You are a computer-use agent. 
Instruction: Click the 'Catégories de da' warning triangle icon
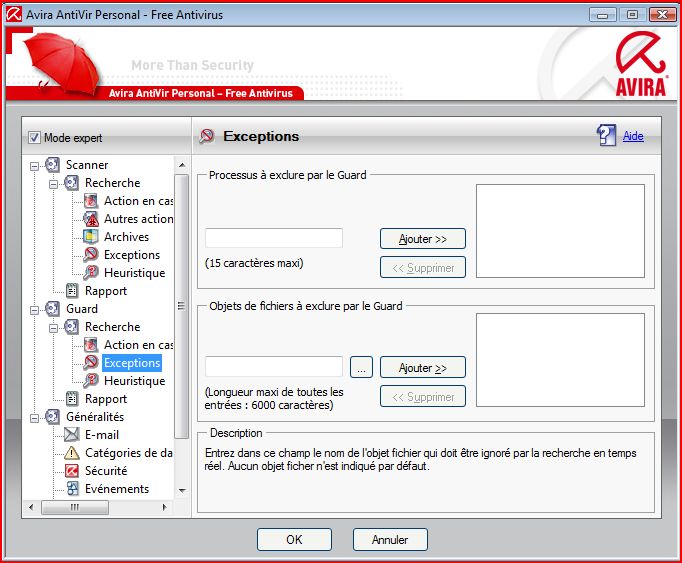coord(71,453)
